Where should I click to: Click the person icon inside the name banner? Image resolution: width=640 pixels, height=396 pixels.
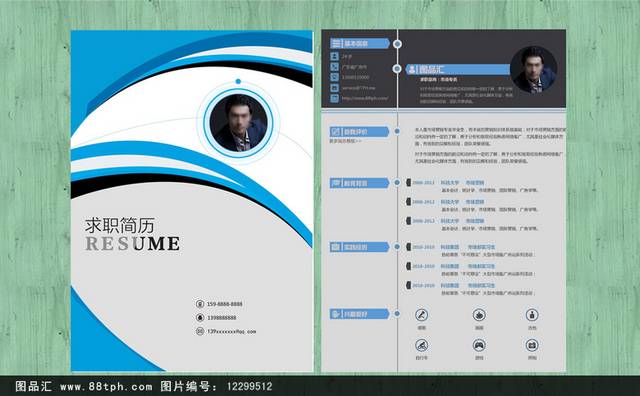click(412, 70)
